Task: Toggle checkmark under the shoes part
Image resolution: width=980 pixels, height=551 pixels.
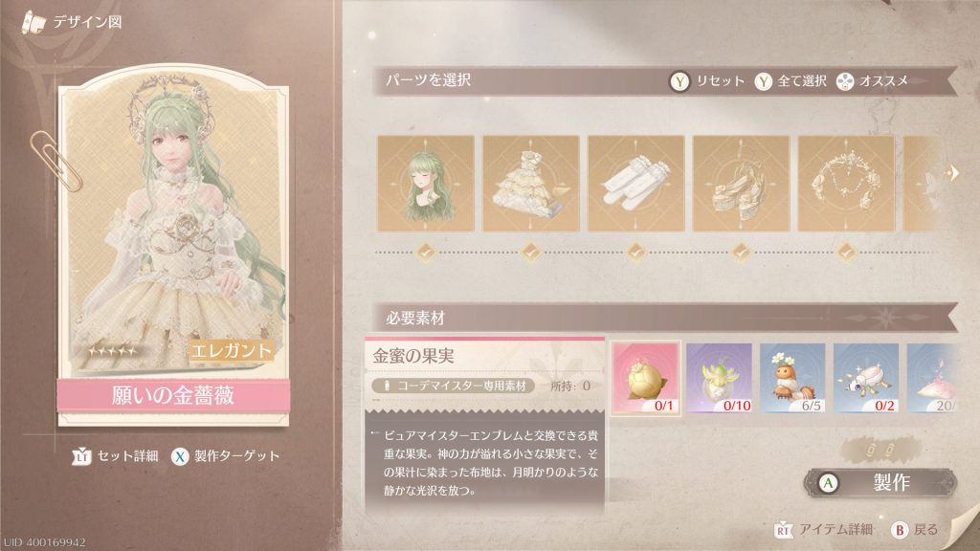Action: point(741,253)
